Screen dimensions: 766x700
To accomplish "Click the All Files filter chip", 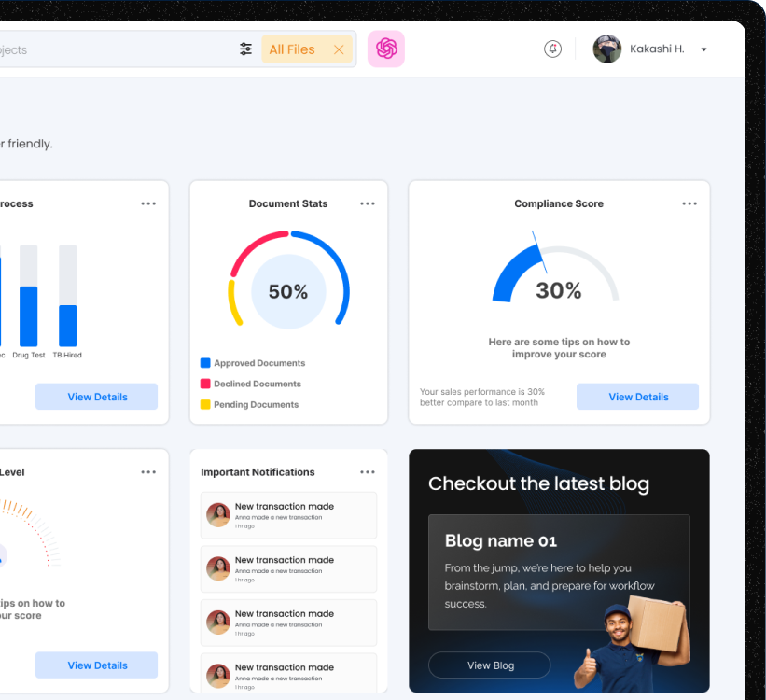I will click(x=292, y=49).
